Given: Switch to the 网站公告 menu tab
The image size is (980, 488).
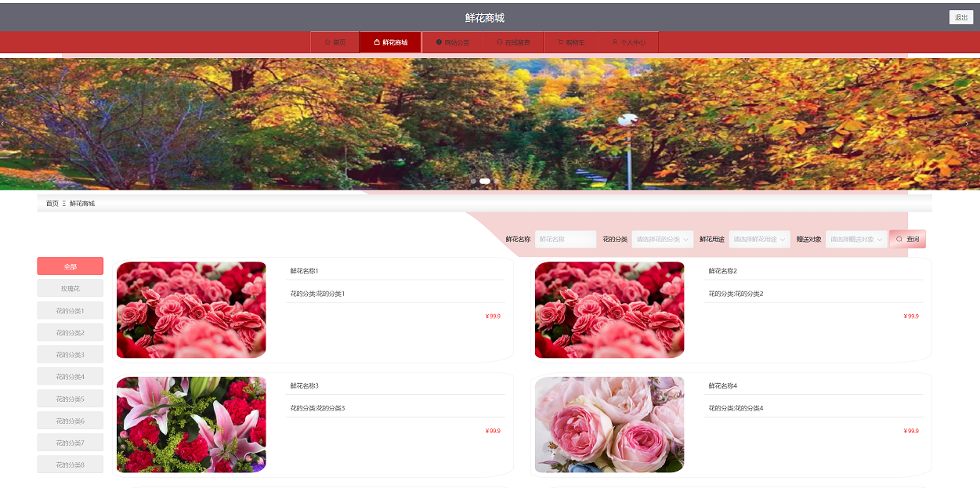Looking at the screenshot, I should 453,42.
